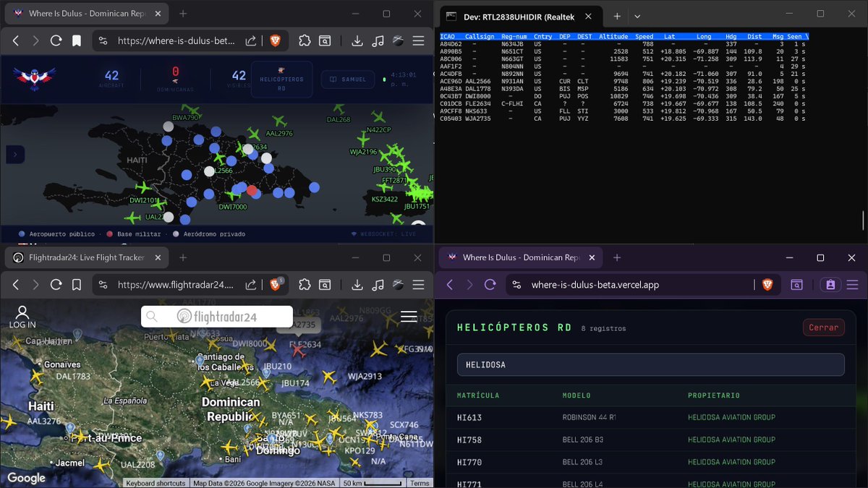
Task: Click the Dulus bird logo on the map page
Action: (x=33, y=77)
